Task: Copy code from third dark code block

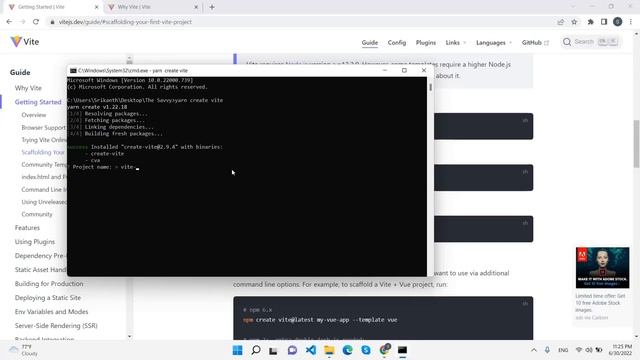Action: tap(525, 223)
